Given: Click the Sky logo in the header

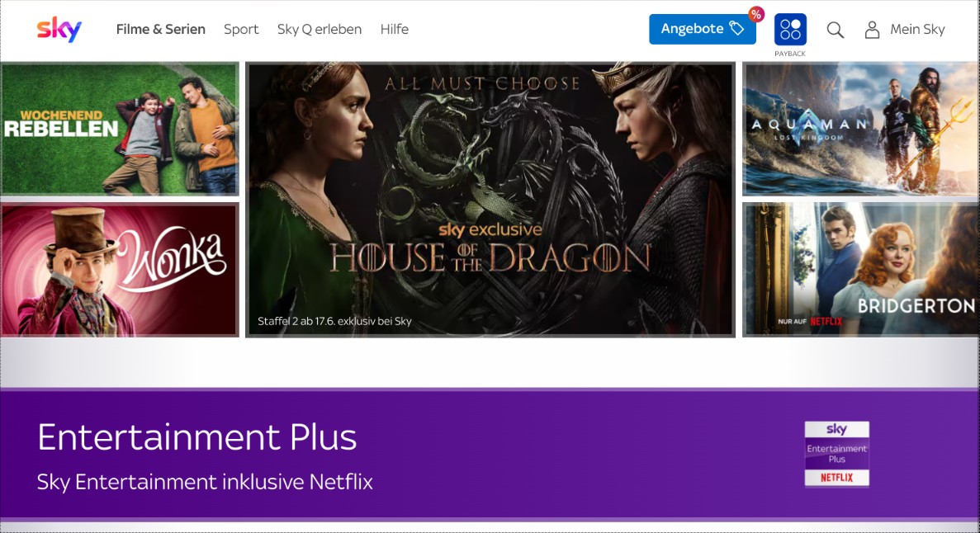Looking at the screenshot, I should (59, 29).
